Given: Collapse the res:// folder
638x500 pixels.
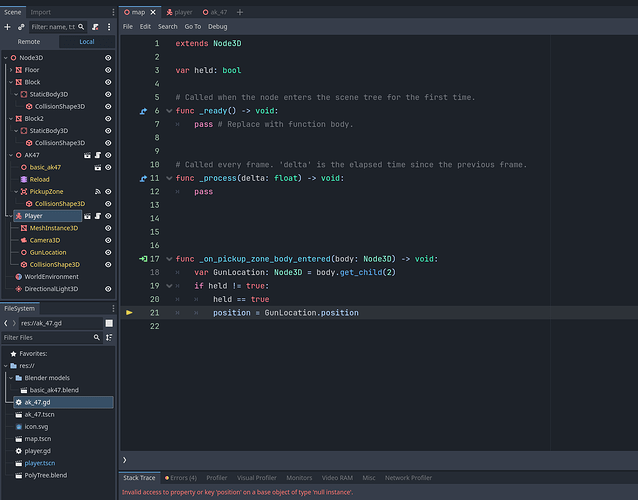Looking at the screenshot, I should click(x=6, y=366).
